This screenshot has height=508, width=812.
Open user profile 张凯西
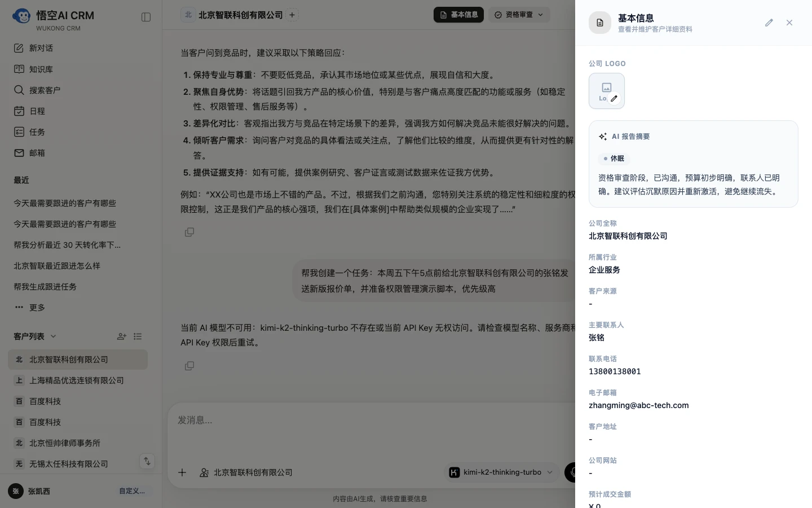39,491
